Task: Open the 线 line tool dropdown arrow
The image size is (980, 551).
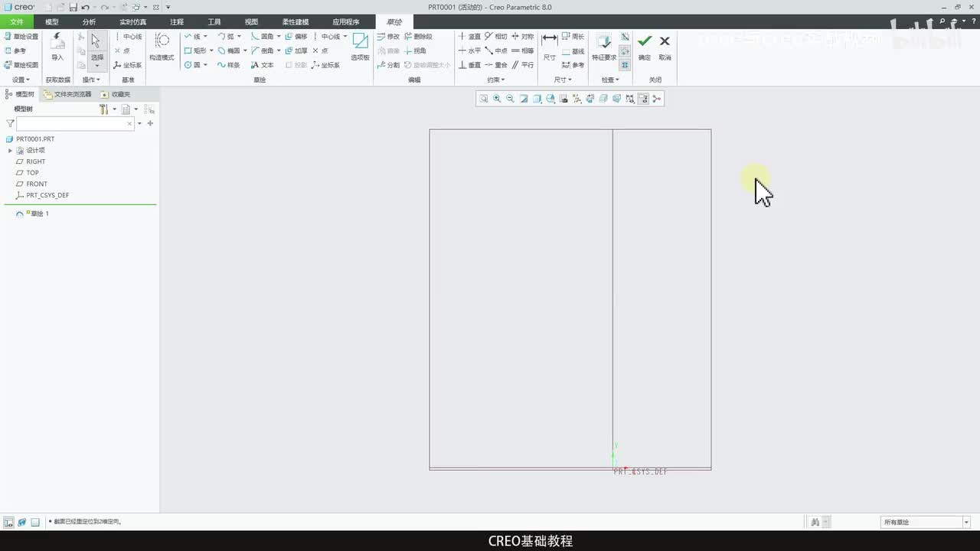Action: [205, 36]
